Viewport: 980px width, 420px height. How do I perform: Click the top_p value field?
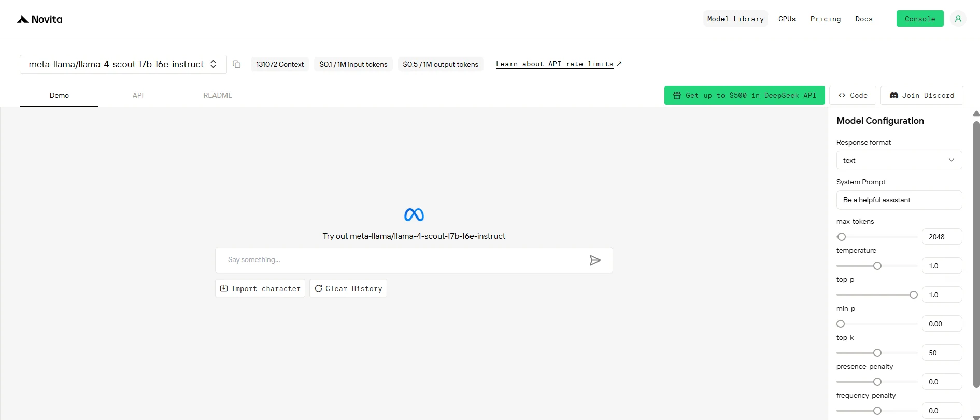(x=942, y=295)
